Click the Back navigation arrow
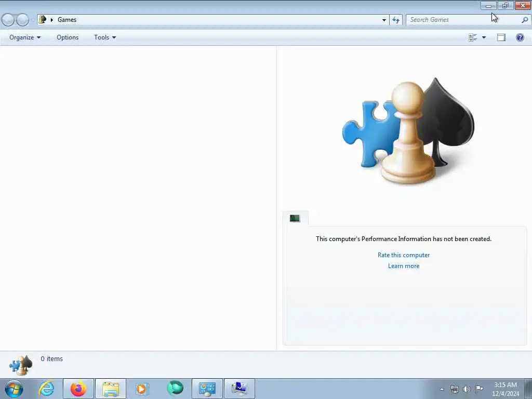The height and width of the screenshot is (399, 532). pos(8,20)
